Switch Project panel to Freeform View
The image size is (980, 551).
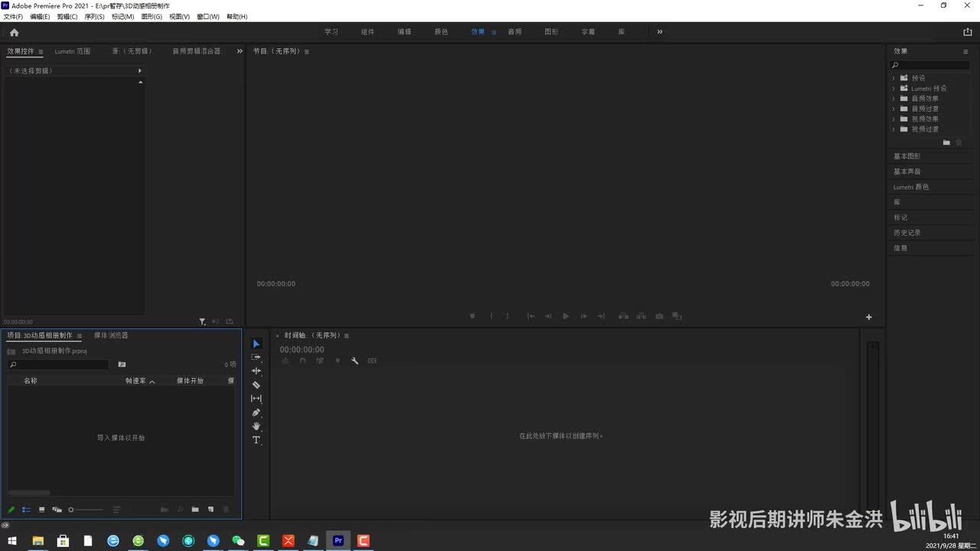[57, 510]
